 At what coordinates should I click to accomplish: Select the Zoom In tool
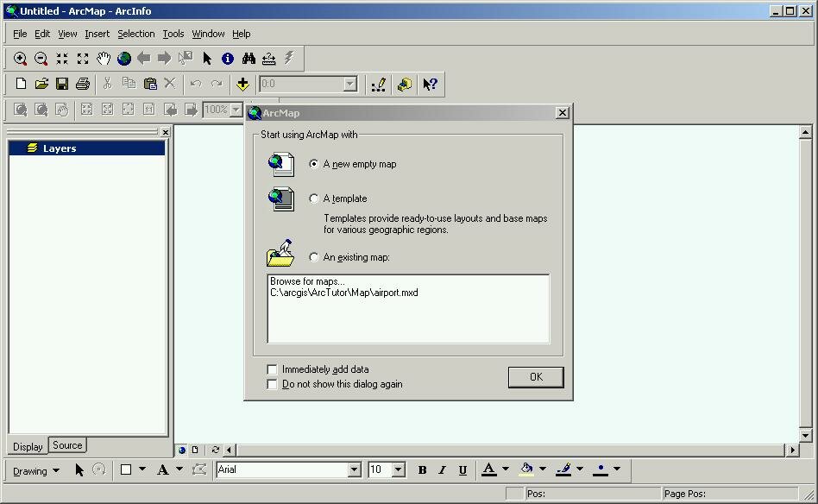pyautogui.click(x=21, y=59)
